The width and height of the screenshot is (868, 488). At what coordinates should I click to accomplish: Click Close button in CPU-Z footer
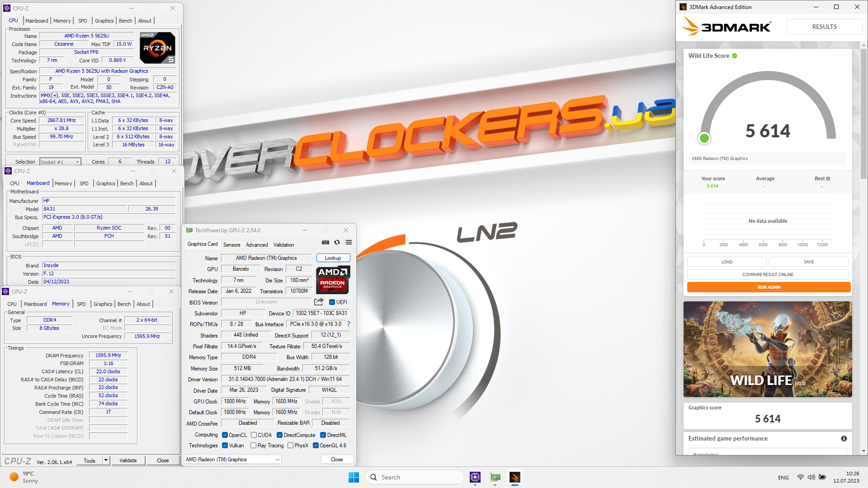(163, 460)
